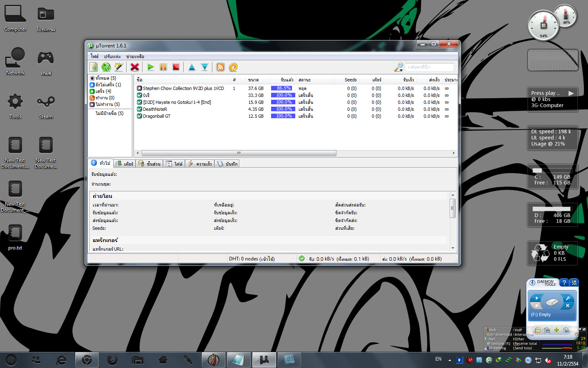Click the red X Remove torrent icon

pos(135,67)
